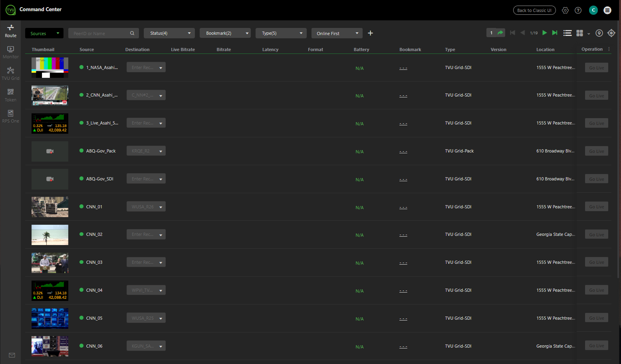Click the Type column header
The image size is (621, 364).
[450, 49]
